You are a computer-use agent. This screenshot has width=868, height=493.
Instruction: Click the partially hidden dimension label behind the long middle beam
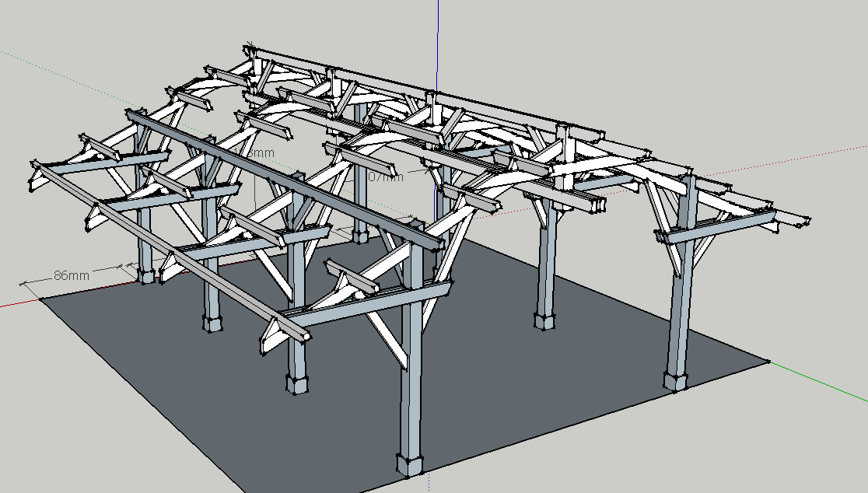pyautogui.click(x=261, y=153)
